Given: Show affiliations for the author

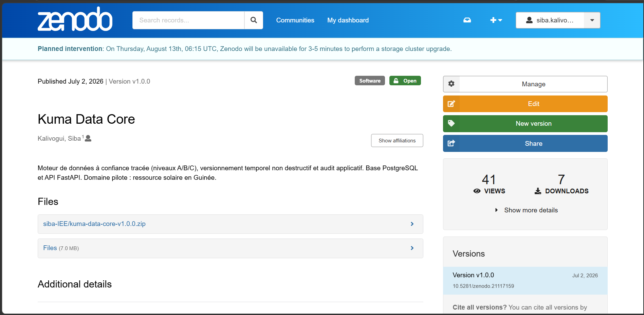Looking at the screenshot, I should point(397,141).
